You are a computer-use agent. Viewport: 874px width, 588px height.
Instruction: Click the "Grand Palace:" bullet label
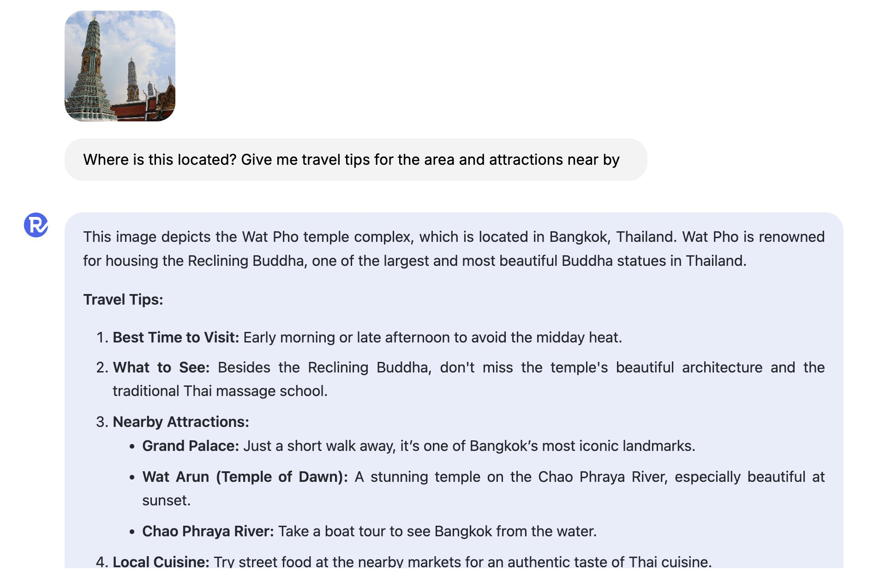point(190,446)
